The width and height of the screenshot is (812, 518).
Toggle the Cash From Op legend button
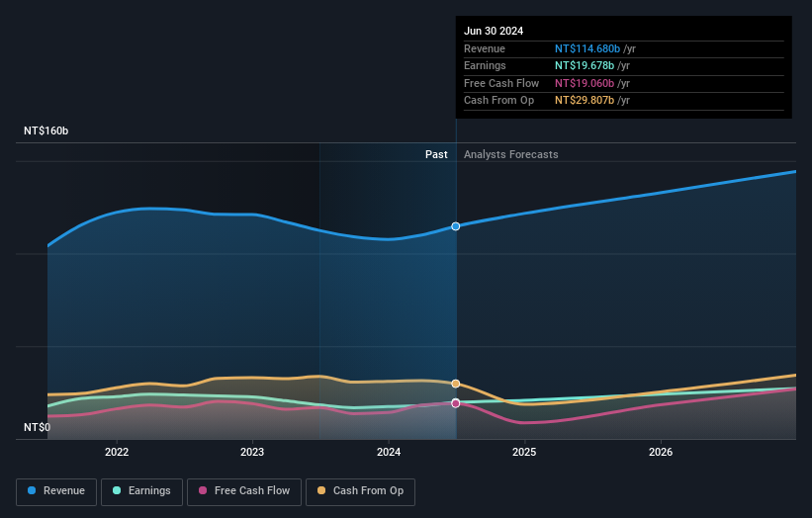pos(360,491)
